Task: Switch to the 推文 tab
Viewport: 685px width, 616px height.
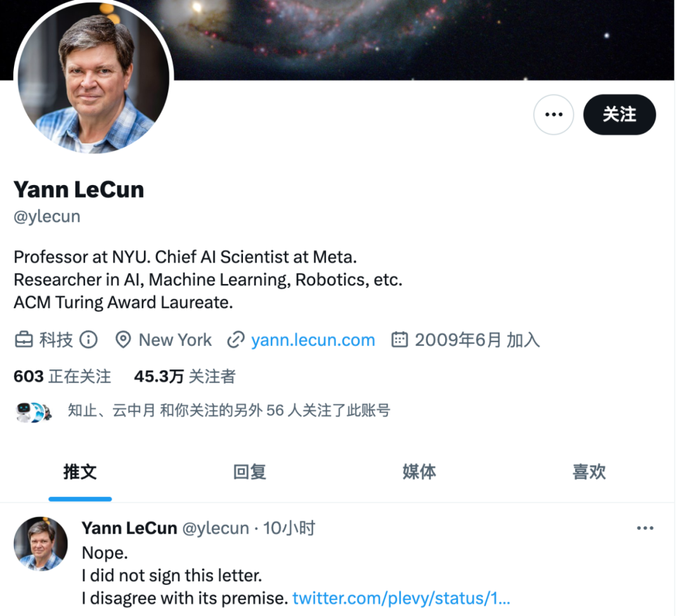Action: coord(80,472)
